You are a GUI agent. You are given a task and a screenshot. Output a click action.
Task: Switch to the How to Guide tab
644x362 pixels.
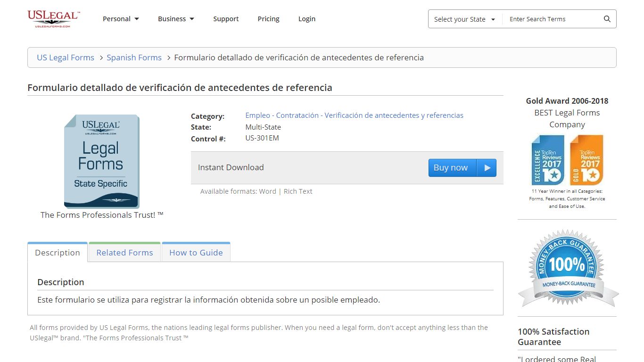point(196,252)
